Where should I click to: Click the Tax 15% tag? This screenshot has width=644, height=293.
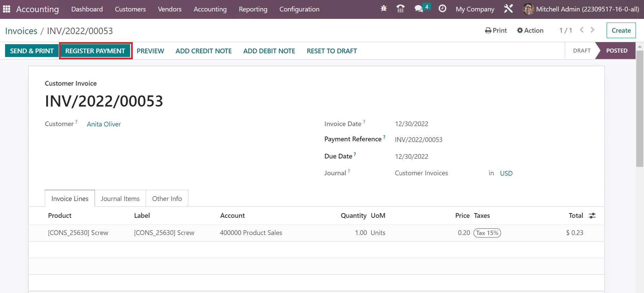tap(487, 233)
